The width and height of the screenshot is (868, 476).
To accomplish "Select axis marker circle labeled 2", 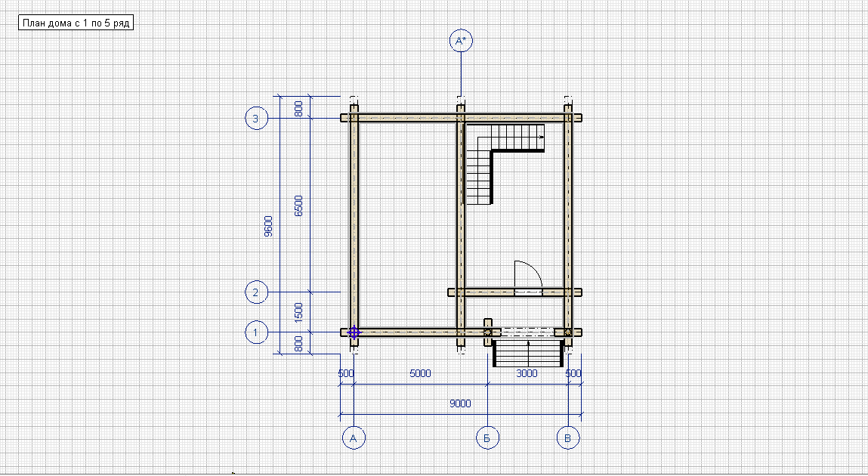I will coord(257,292).
